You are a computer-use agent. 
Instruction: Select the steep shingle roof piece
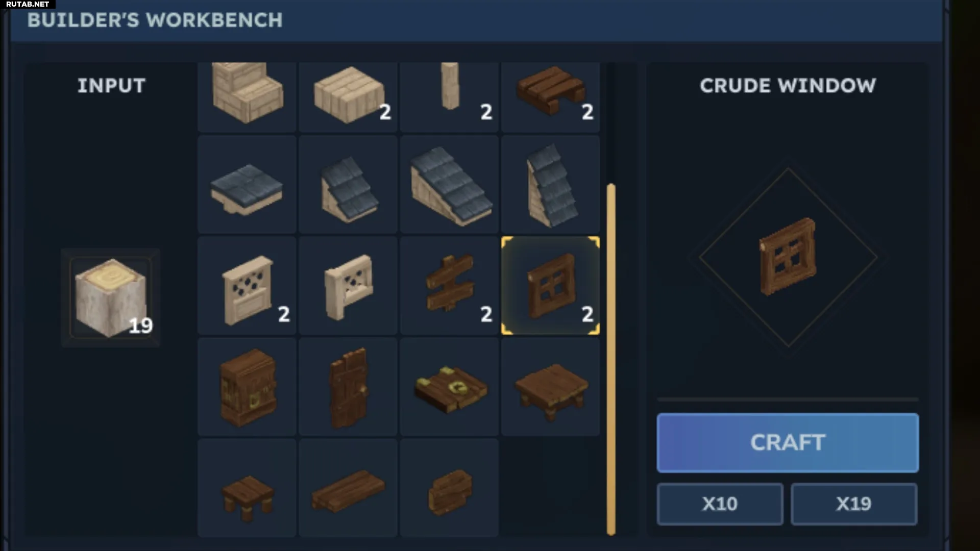click(550, 185)
